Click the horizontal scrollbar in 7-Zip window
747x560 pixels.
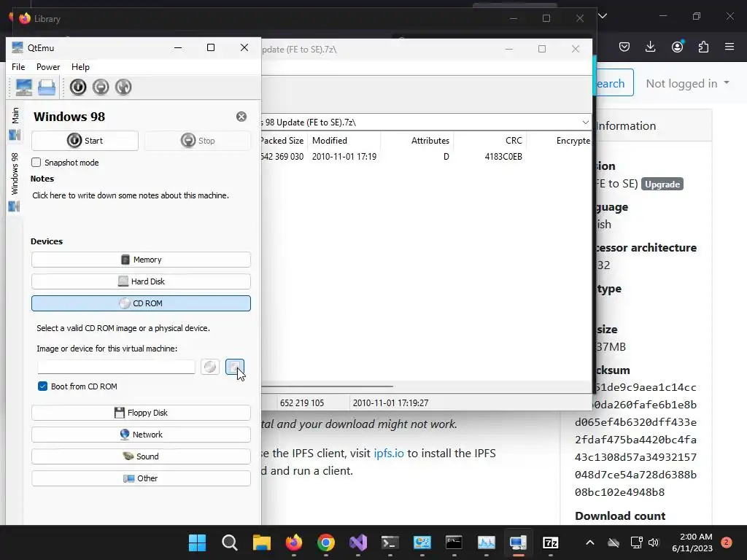328,386
